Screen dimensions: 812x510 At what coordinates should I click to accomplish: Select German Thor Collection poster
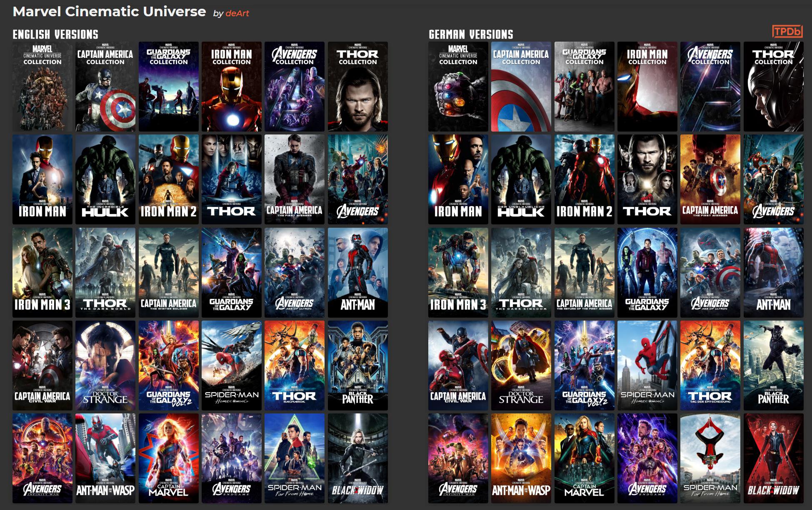(x=774, y=87)
